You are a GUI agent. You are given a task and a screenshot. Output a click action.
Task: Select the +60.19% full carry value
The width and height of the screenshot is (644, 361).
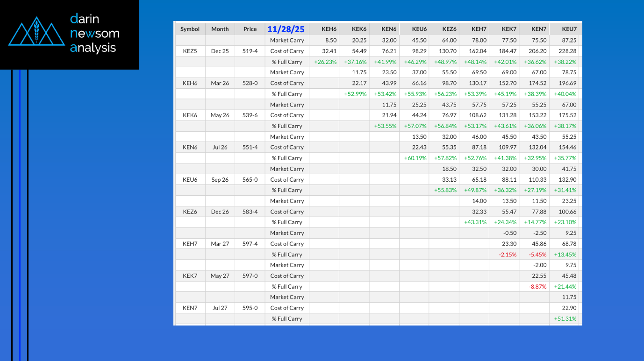tap(415, 158)
